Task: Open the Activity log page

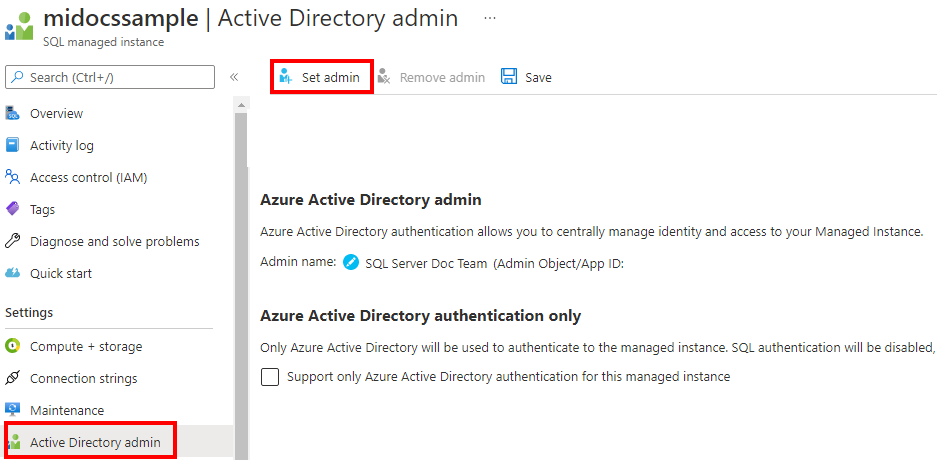Action: coord(62,145)
